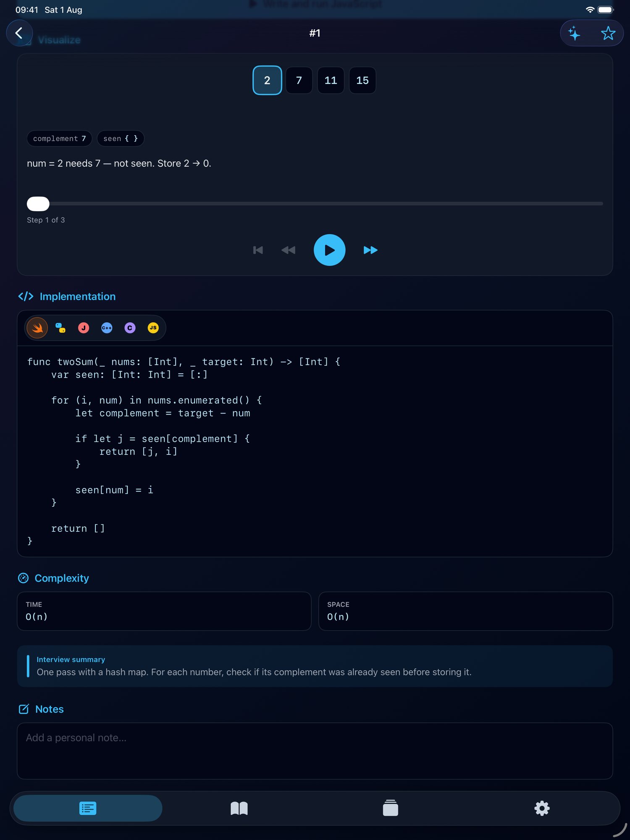The height and width of the screenshot is (840, 630).
Task: Click the "Step 1 of 3" label
Action: 46,220
